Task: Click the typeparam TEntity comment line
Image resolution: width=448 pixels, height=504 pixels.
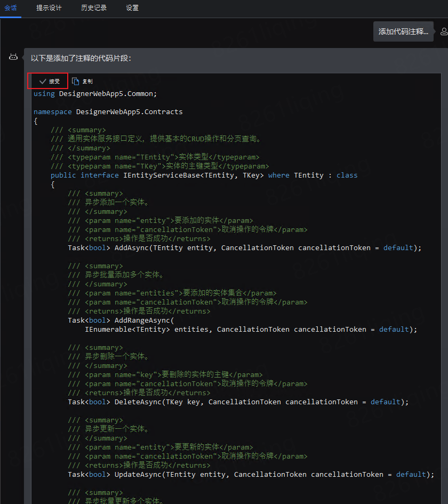Action: click(x=155, y=157)
